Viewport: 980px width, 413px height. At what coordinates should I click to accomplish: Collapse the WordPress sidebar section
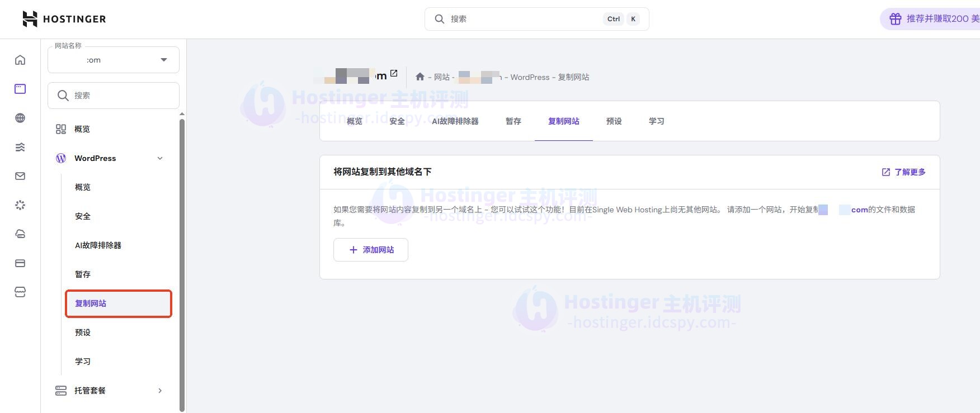(x=160, y=158)
